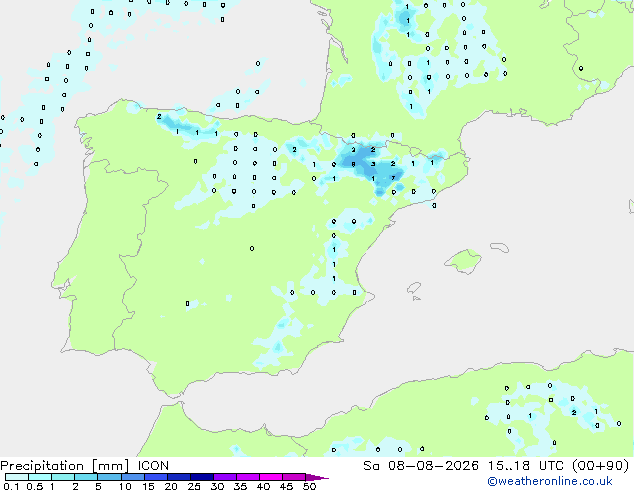Click the '(00+90)' forecast run text

pos(601,466)
